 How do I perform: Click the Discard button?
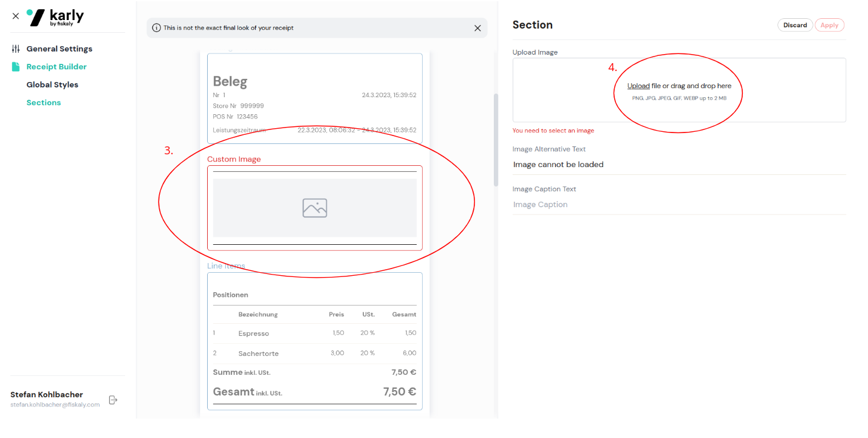coord(795,25)
